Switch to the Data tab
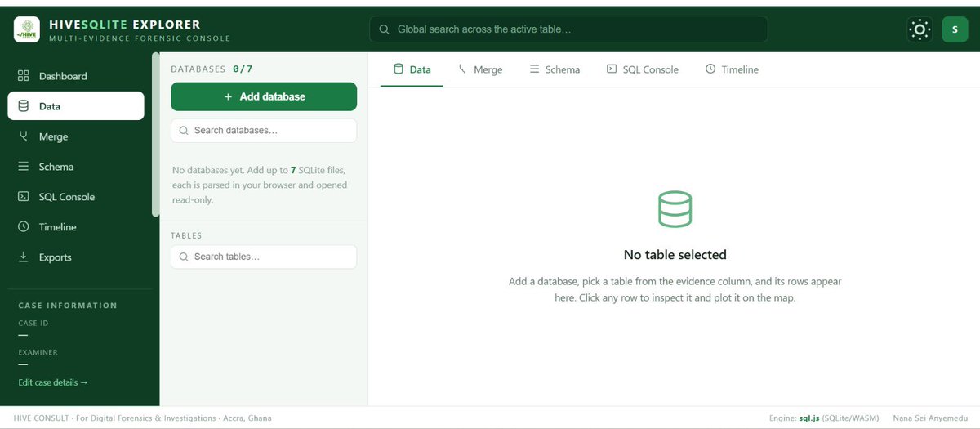 click(x=412, y=69)
